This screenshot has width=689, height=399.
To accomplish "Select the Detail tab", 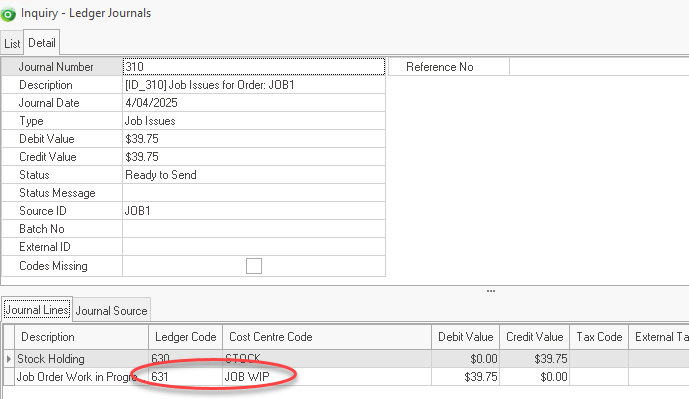I will pos(42,43).
